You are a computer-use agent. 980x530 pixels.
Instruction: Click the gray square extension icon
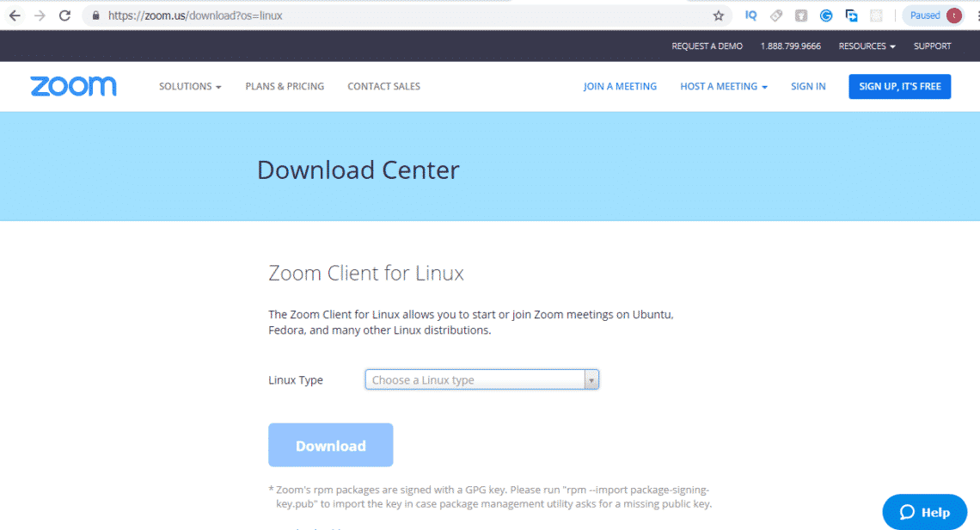pyautogui.click(x=801, y=15)
